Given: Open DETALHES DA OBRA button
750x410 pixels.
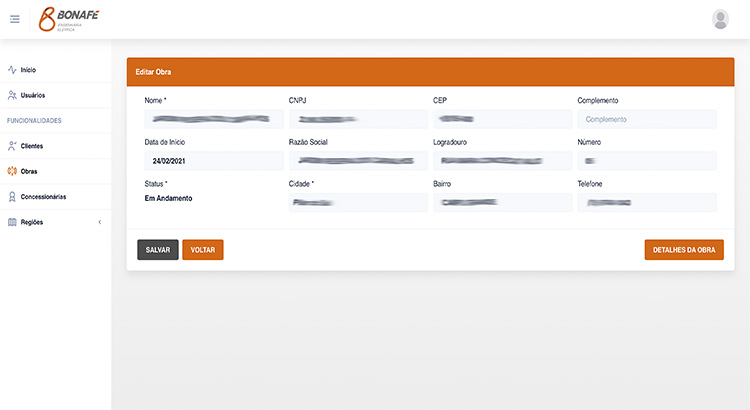Looking at the screenshot, I should [x=684, y=250].
